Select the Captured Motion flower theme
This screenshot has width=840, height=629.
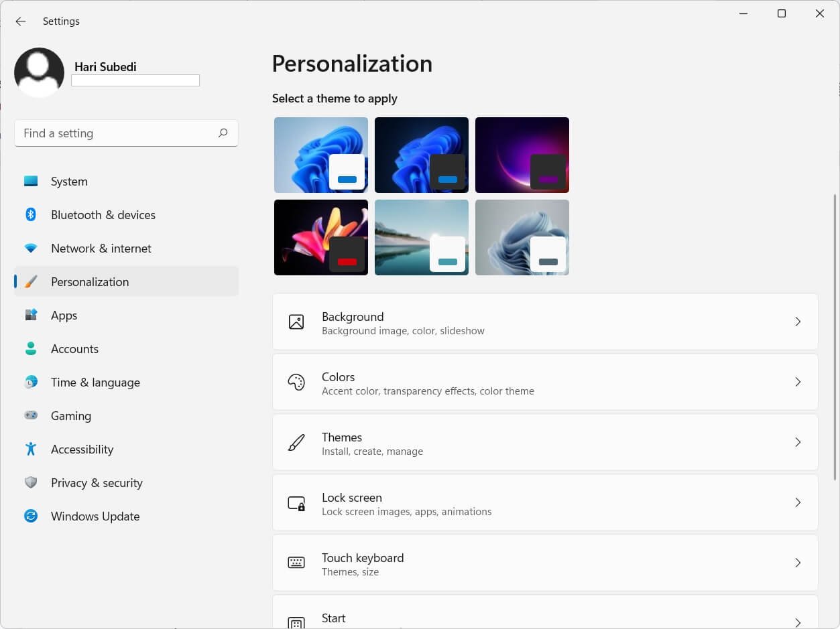pyautogui.click(x=320, y=237)
